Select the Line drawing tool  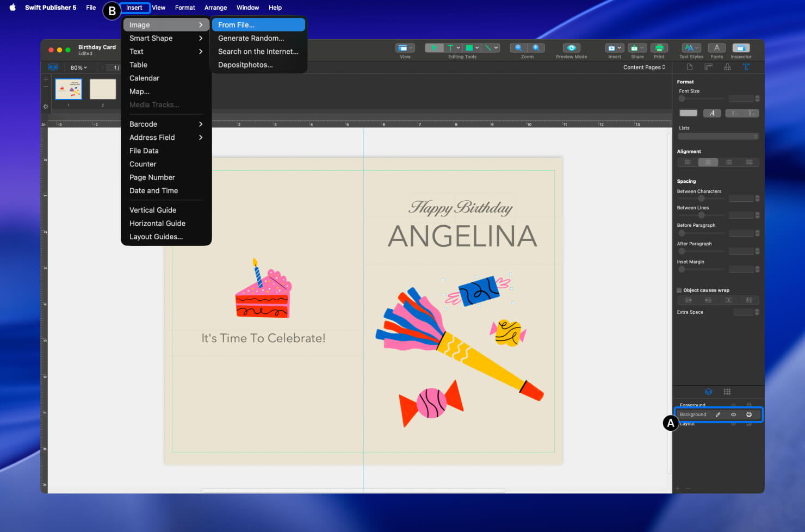click(x=487, y=48)
